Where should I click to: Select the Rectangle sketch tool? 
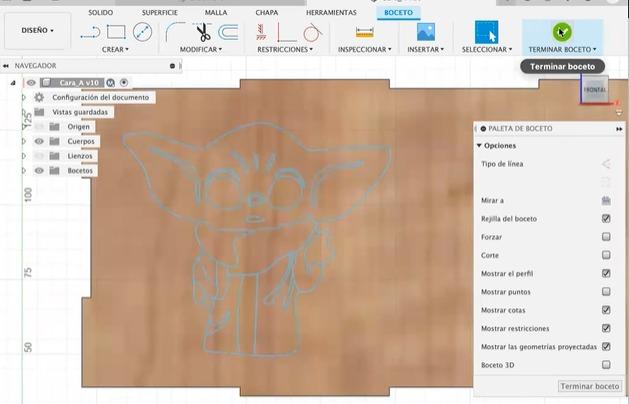(x=116, y=32)
